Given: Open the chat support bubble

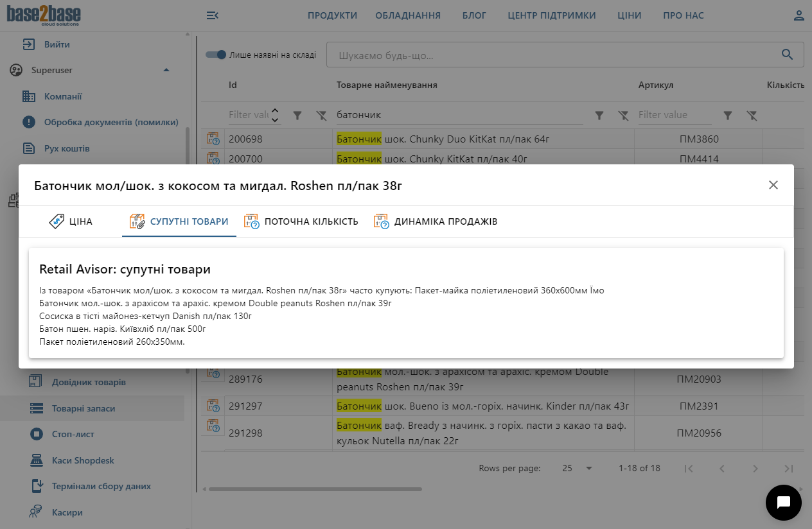Looking at the screenshot, I should 783,503.
